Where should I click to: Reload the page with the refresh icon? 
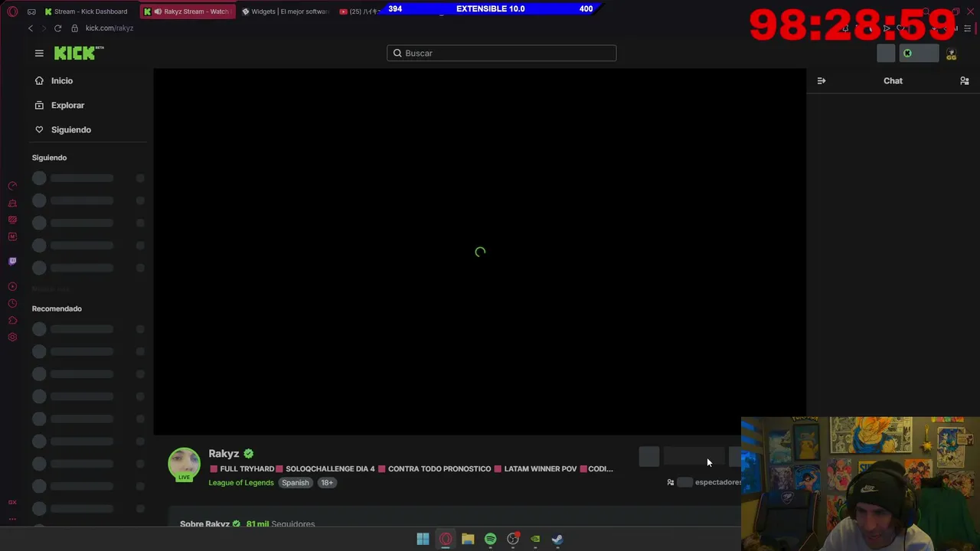pyautogui.click(x=57, y=28)
